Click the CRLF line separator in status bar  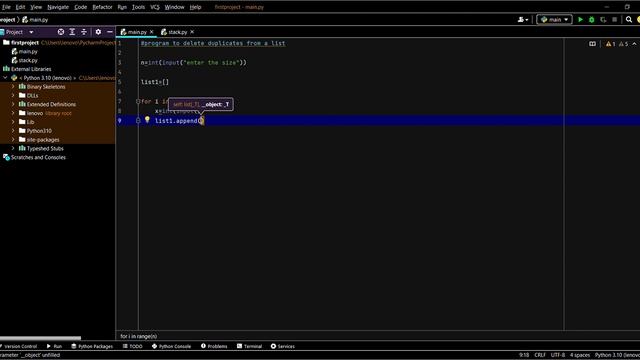[540, 355]
